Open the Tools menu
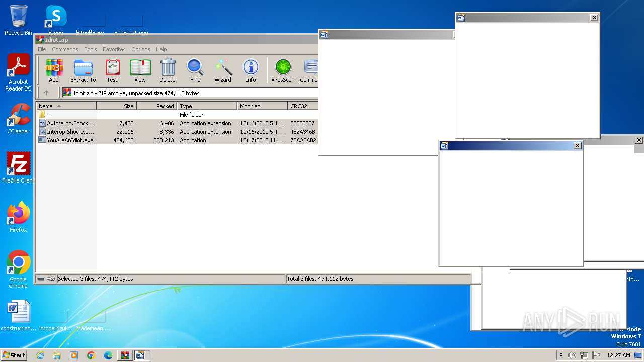The width and height of the screenshot is (644, 362). (x=91, y=49)
